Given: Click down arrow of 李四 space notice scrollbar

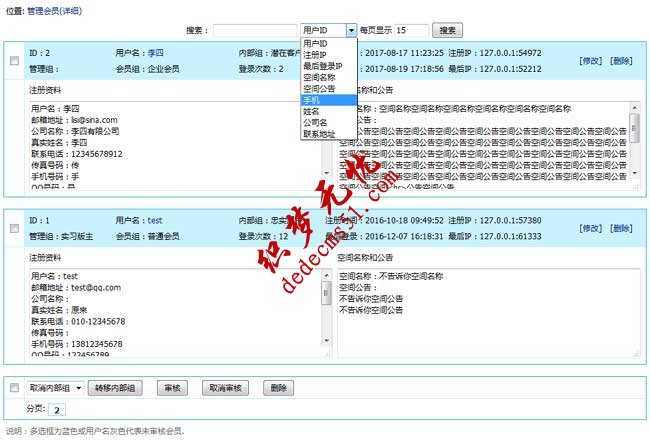Looking at the screenshot, I should tap(634, 173).
